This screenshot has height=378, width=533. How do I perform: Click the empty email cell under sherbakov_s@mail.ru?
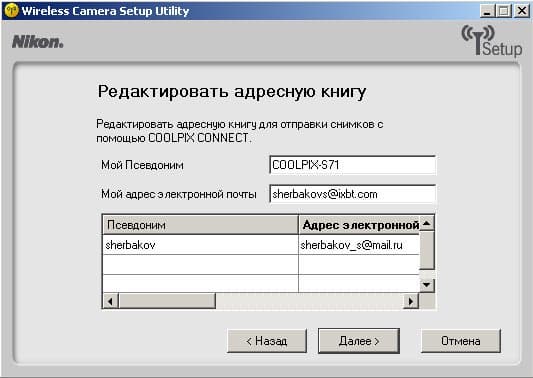[x=359, y=264]
